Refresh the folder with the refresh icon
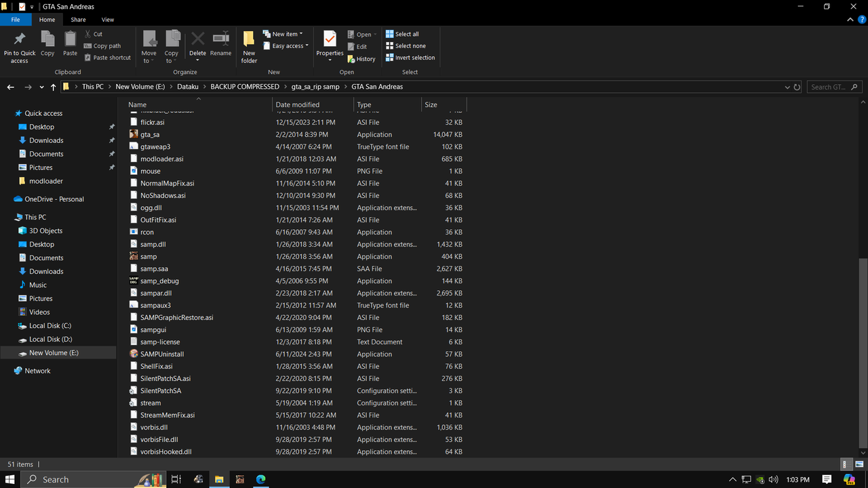Viewport: 868px width, 488px height. pos(797,87)
